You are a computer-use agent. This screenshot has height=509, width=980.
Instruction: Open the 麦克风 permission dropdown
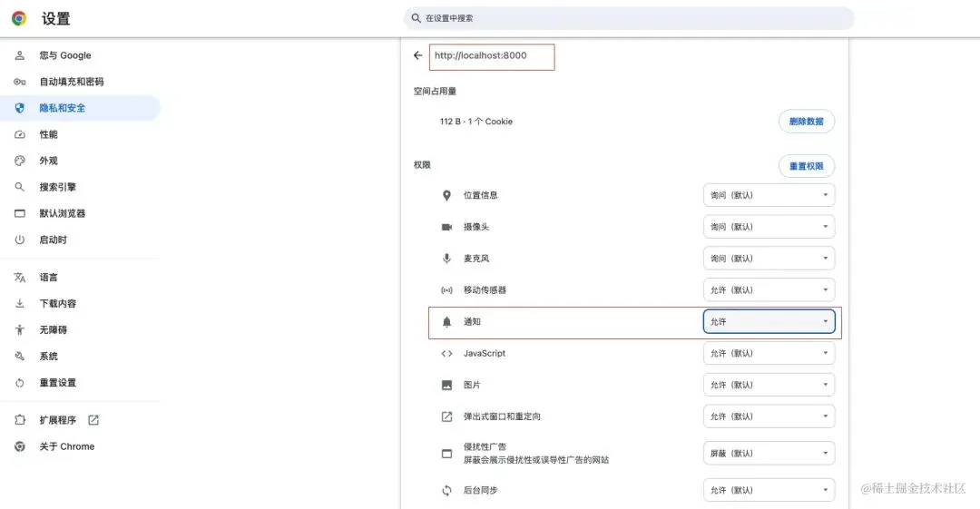click(769, 259)
